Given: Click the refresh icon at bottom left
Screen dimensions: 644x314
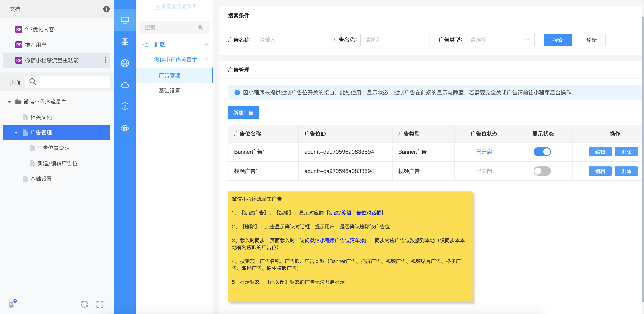Looking at the screenshot, I should tap(85, 304).
